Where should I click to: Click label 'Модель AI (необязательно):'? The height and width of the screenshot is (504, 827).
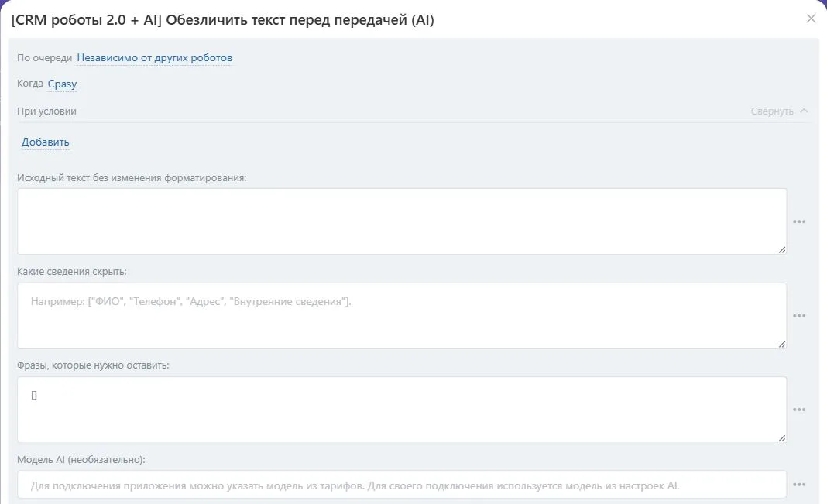point(81,459)
